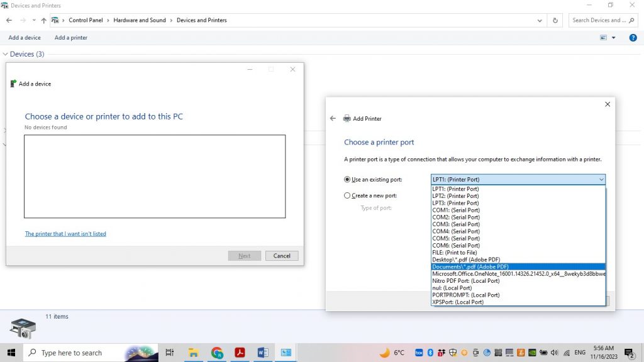644x362 pixels.
Task: Open the notifications icon in the system tray
Action: [630, 353]
